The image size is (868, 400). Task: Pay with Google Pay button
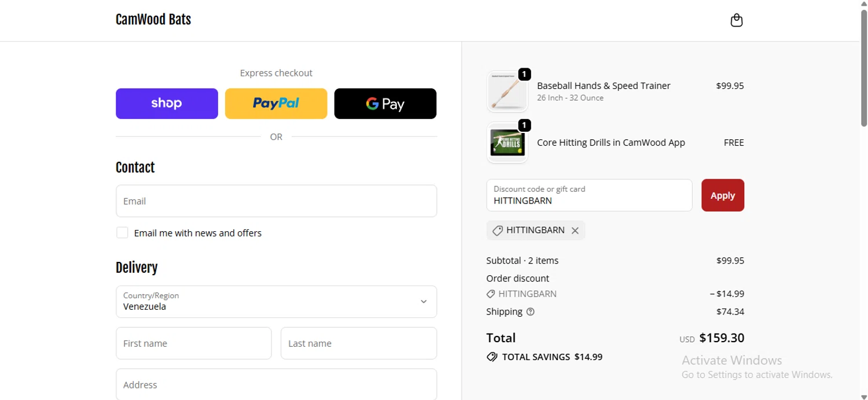pyautogui.click(x=385, y=103)
